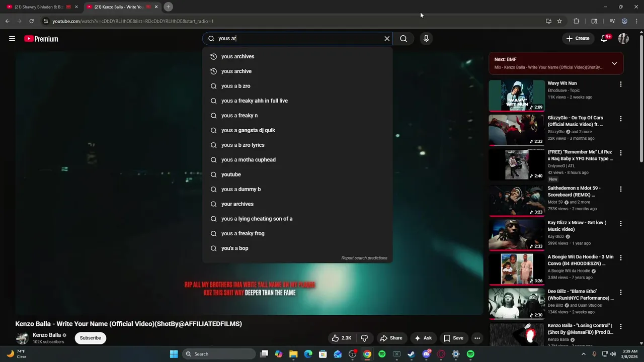Select suggestion 'yous archive'
Viewport: 644px width, 362px height.
pyautogui.click(x=297, y=71)
